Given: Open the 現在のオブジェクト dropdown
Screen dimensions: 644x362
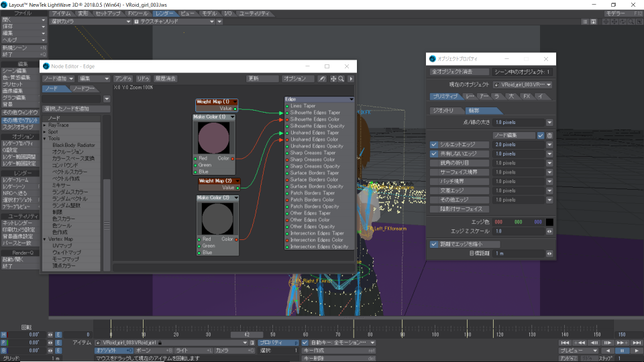Looking at the screenshot, I should 522,85.
